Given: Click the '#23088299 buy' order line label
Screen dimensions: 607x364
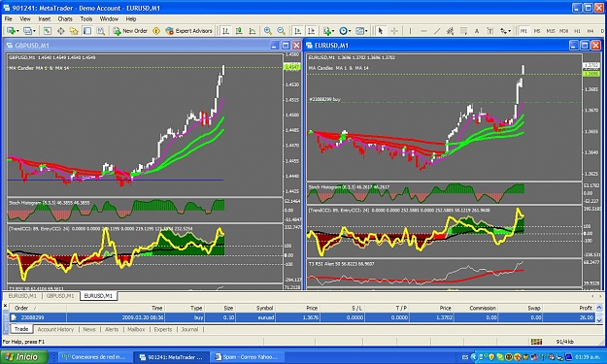Looking at the screenshot, I should click(324, 99).
